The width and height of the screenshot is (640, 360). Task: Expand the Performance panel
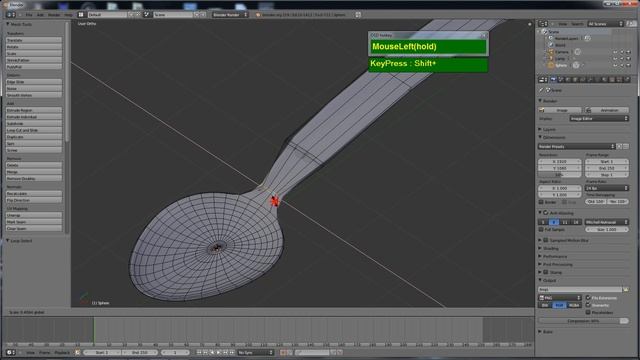pyautogui.click(x=540, y=256)
